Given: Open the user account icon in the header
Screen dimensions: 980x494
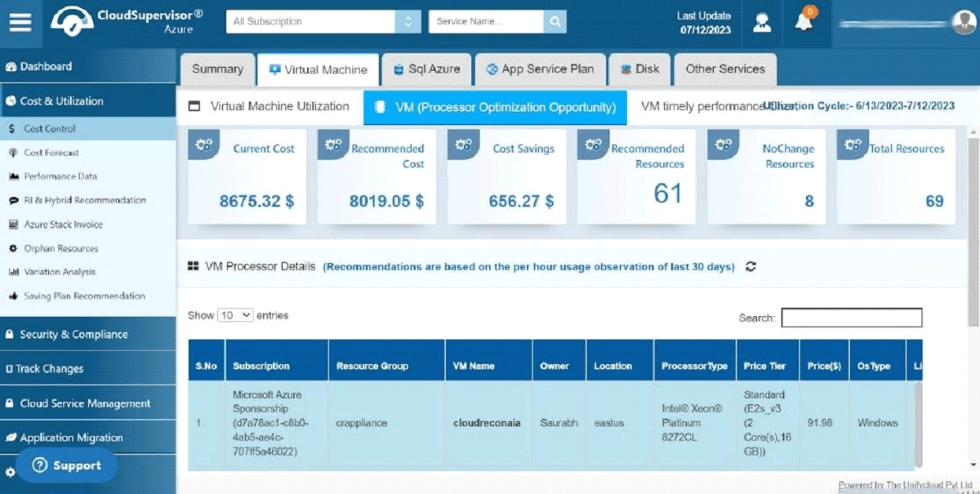Looking at the screenshot, I should coord(762,22).
